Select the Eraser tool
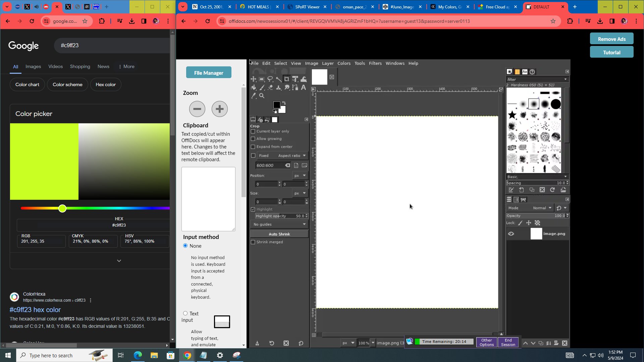This screenshot has height=362, width=644. click(x=270, y=87)
